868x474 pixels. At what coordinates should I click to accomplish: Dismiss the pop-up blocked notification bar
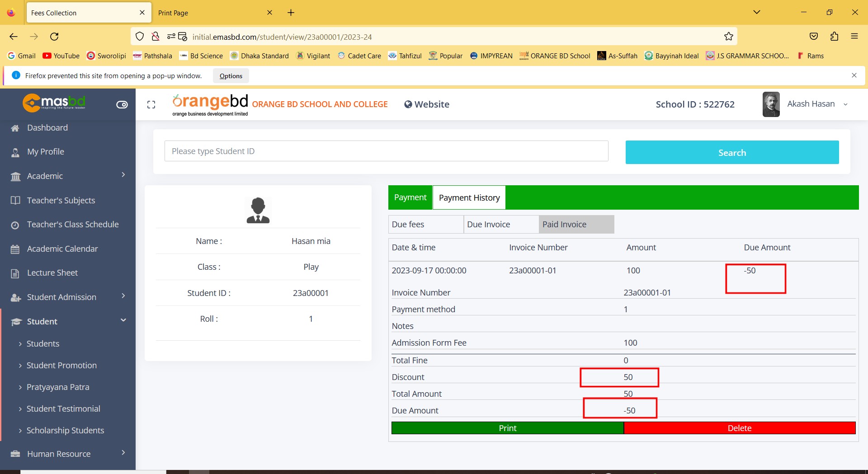click(854, 75)
